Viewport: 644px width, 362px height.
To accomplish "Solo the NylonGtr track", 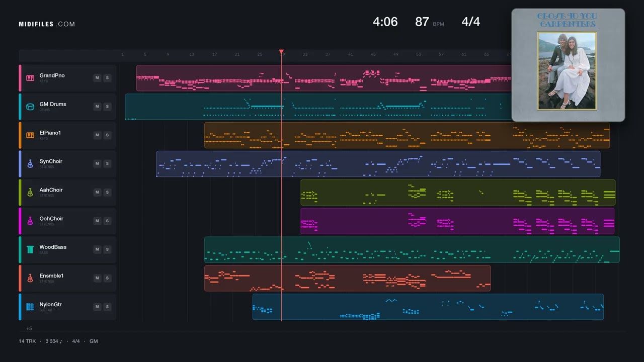I will click(107, 307).
